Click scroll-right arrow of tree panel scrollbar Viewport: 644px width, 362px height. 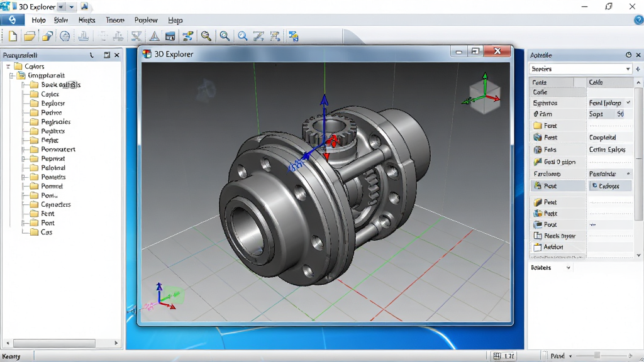pyautogui.click(x=116, y=343)
